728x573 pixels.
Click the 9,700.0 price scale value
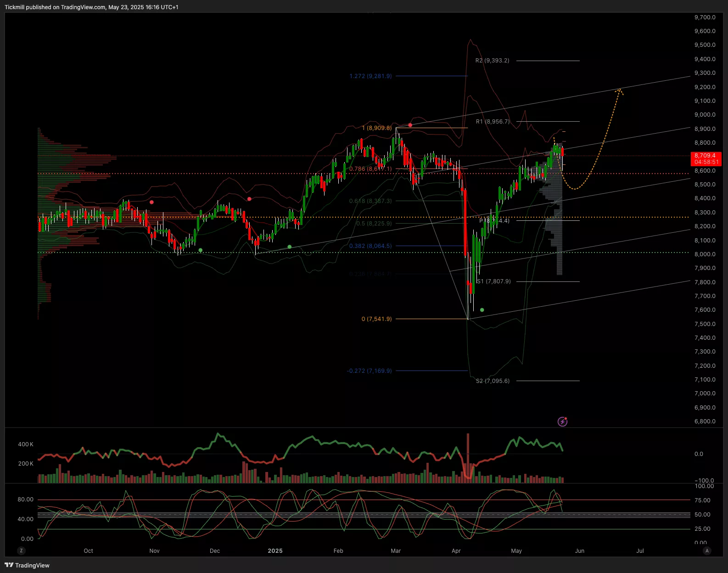pos(705,17)
